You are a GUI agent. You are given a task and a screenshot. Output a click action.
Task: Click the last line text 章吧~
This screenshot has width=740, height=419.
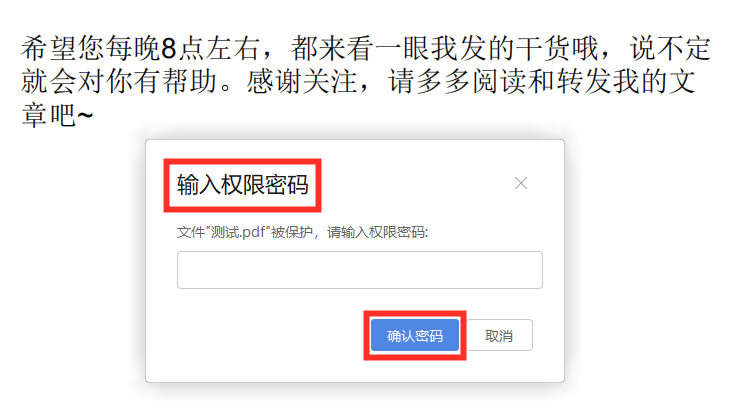[57, 115]
